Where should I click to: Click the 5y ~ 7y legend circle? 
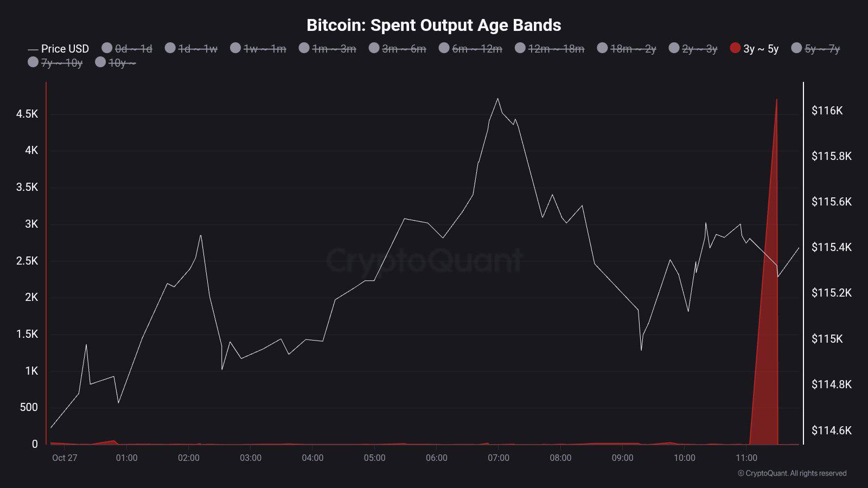796,48
